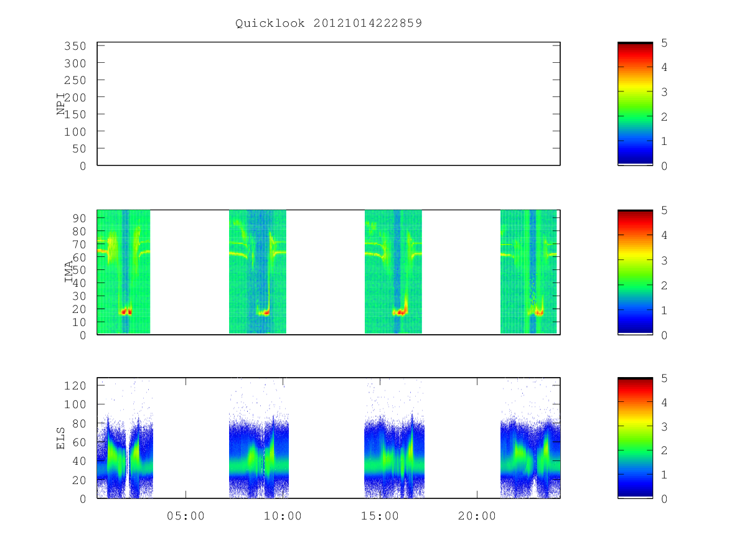Click the 10:00 time axis label
The height and width of the screenshot is (560, 747).
click(x=283, y=516)
